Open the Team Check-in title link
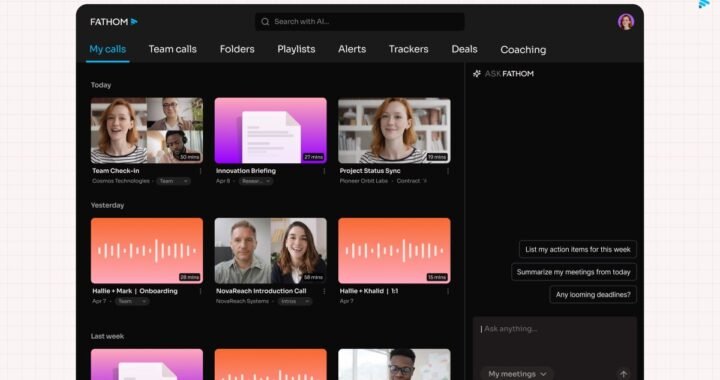Screen dimensions: 720x380 click(x=116, y=171)
